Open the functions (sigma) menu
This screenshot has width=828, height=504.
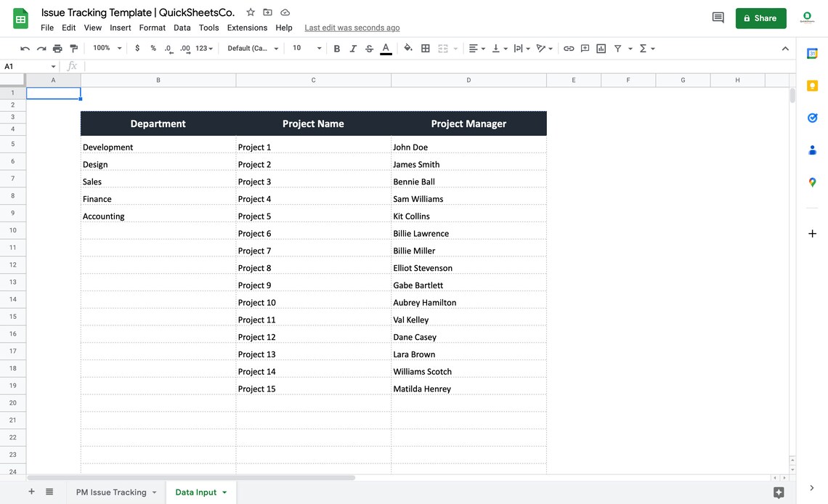644,48
